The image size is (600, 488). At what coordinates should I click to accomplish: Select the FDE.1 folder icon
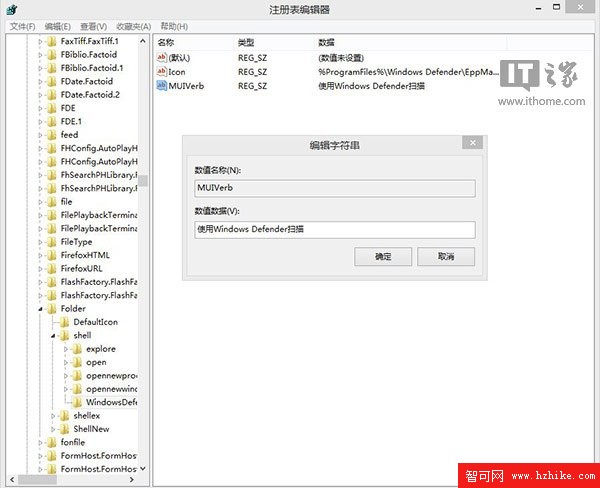[x=51, y=121]
